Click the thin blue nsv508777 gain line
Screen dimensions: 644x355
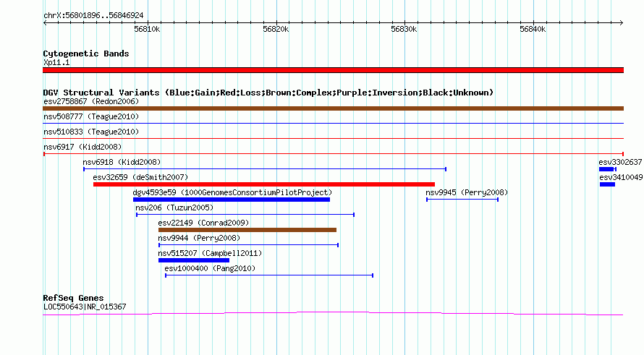pos(333,124)
